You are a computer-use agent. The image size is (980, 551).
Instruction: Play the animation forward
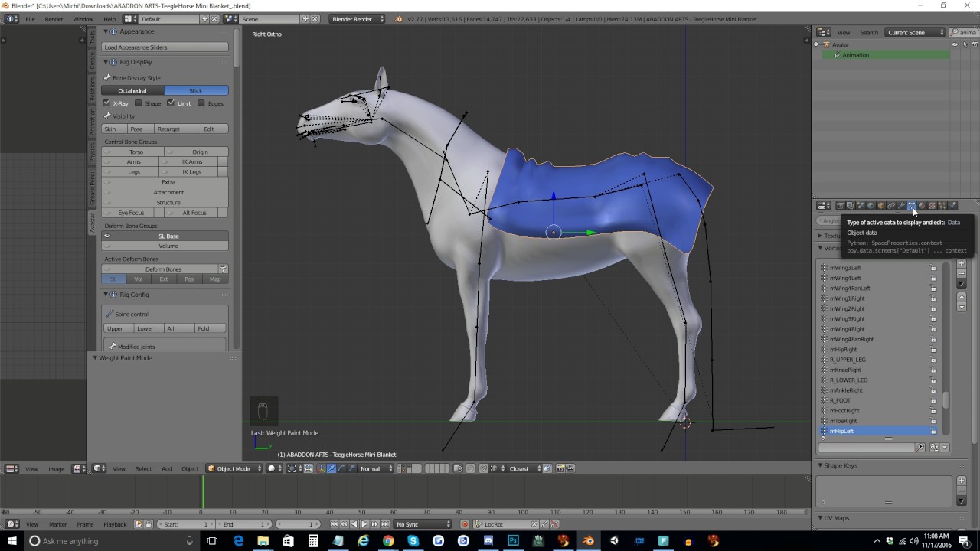(364, 524)
